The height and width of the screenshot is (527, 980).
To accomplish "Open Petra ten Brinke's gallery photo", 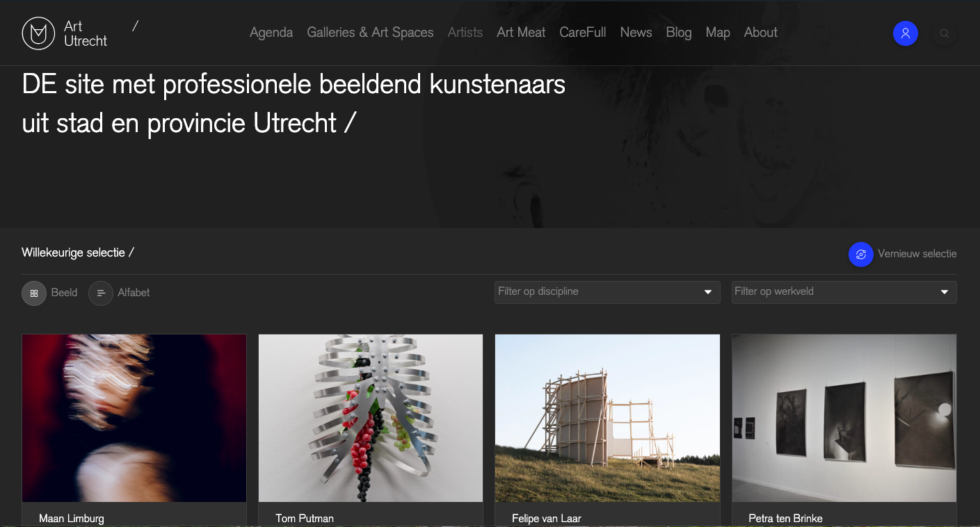I will click(x=844, y=418).
